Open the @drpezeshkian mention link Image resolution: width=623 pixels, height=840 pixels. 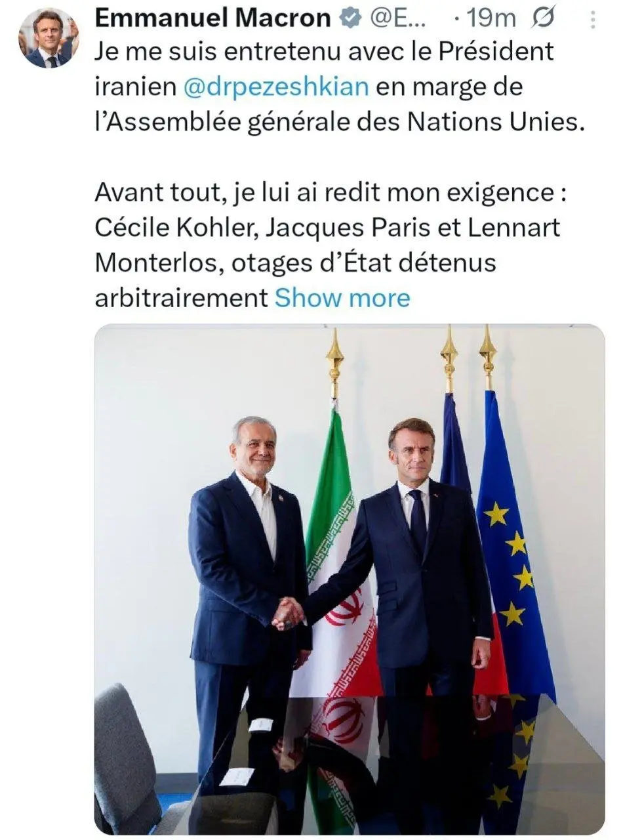(x=275, y=87)
